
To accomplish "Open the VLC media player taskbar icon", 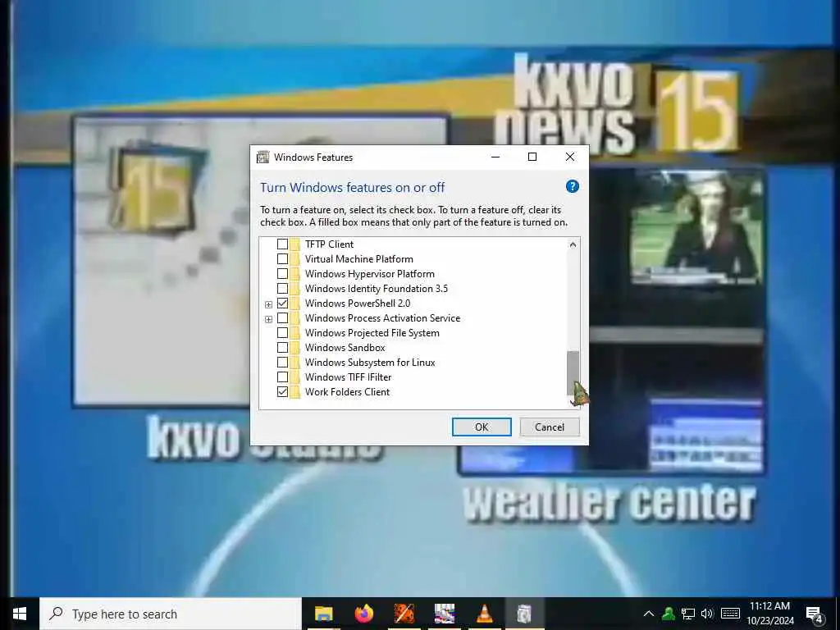I will (x=484, y=614).
